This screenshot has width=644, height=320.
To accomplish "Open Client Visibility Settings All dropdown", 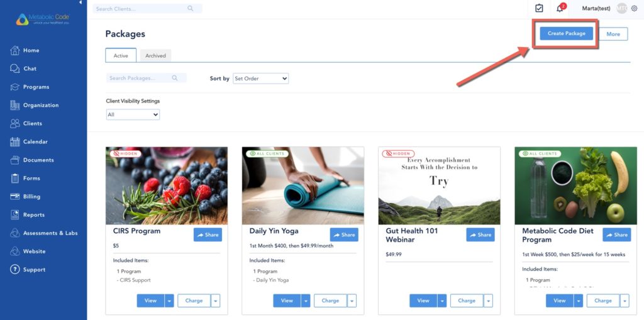I will tap(133, 114).
